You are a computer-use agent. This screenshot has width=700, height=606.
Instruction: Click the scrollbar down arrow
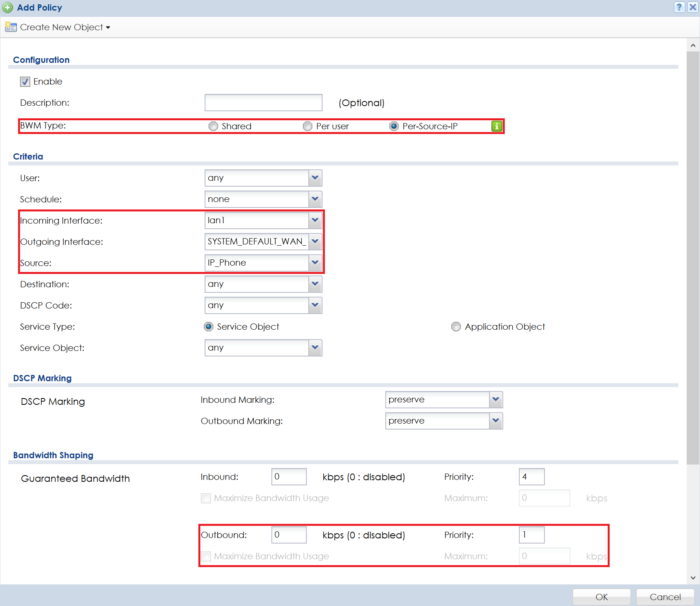pos(693,578)
